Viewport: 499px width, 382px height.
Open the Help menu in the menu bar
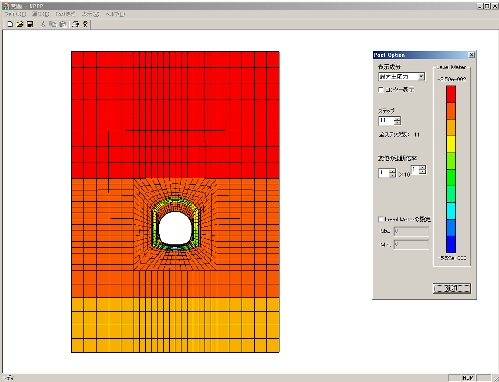[x=115, y=14]
